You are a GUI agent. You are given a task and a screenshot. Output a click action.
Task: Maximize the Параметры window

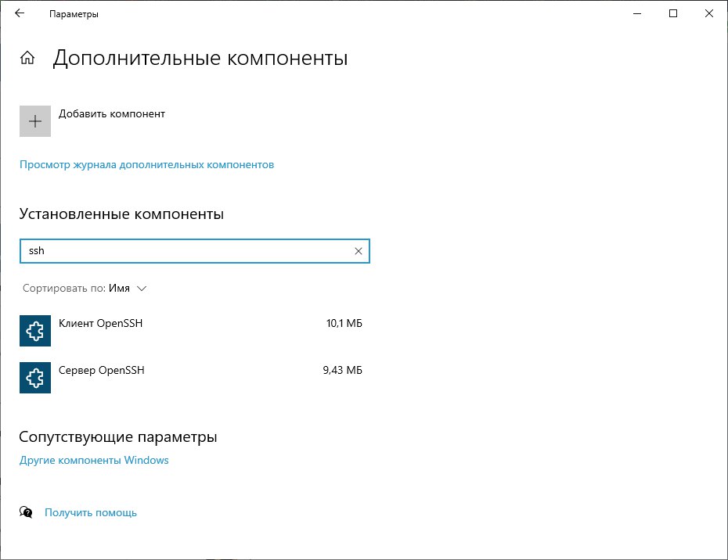[673, 13]
